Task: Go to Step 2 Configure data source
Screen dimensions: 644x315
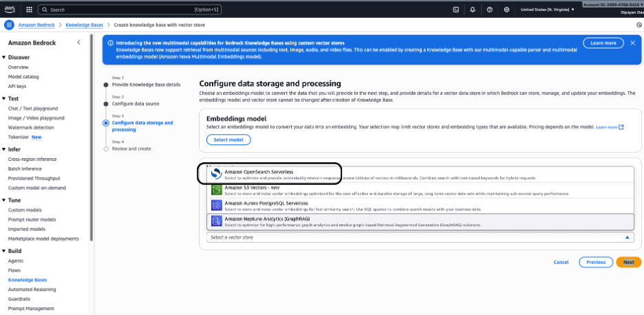Action: tap(136, 104)
